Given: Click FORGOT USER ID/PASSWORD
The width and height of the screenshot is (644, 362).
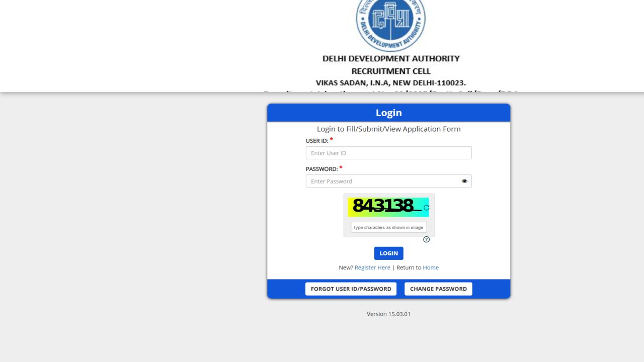Looking at the screenshot, I should [351, 289].
